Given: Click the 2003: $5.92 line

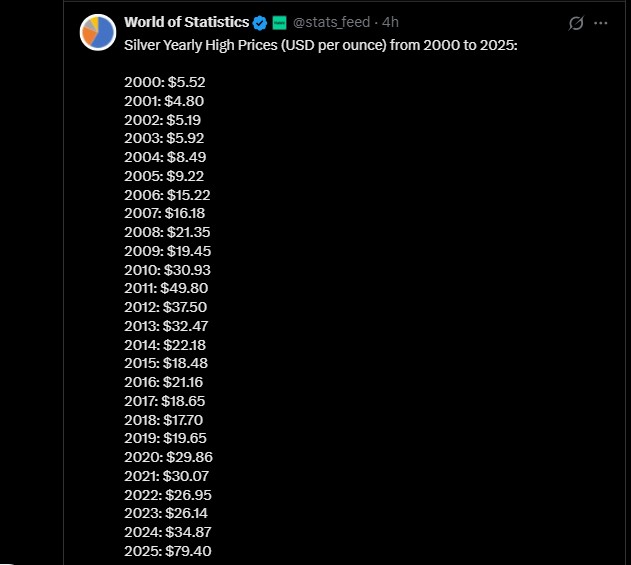Looking at the screenshot, I should [x=164, y=138].
